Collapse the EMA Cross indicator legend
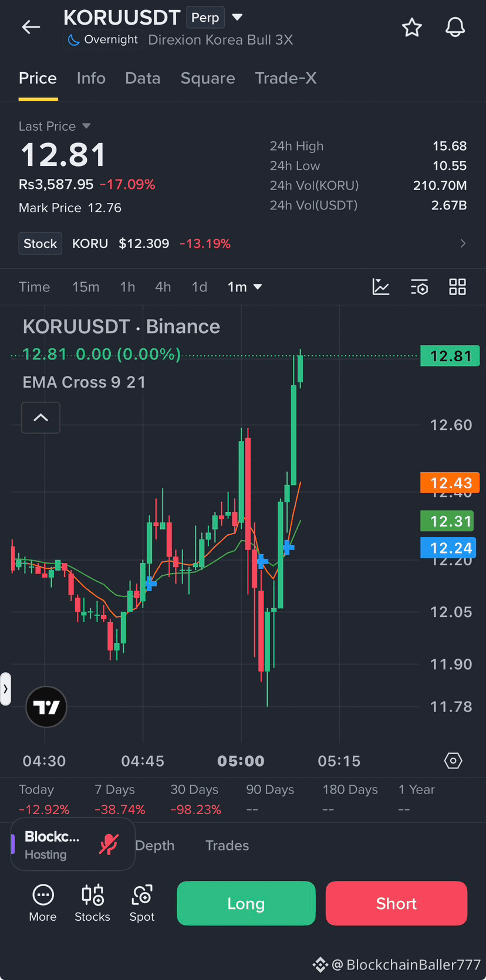Viewport: 486px width, 980px height. [41, 418]
